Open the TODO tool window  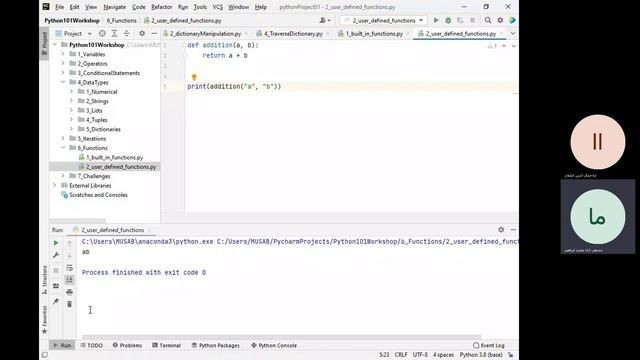91,345
